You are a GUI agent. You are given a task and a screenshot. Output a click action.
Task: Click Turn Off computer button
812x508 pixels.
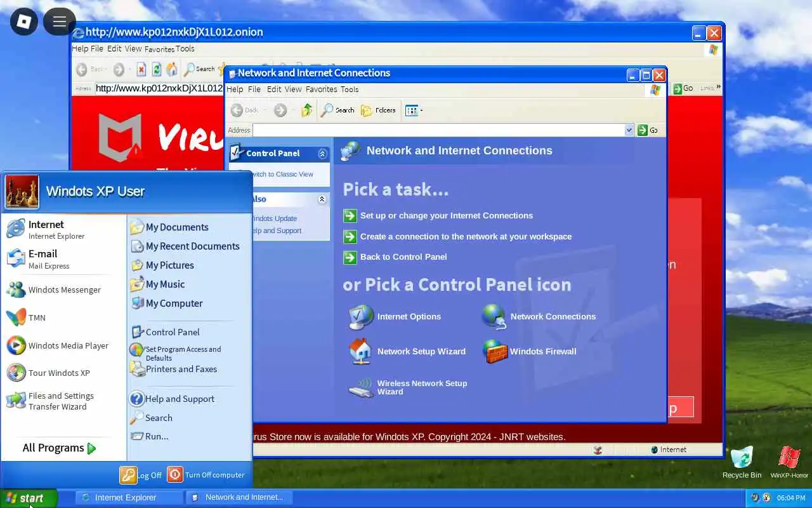[x=206, y=475]
